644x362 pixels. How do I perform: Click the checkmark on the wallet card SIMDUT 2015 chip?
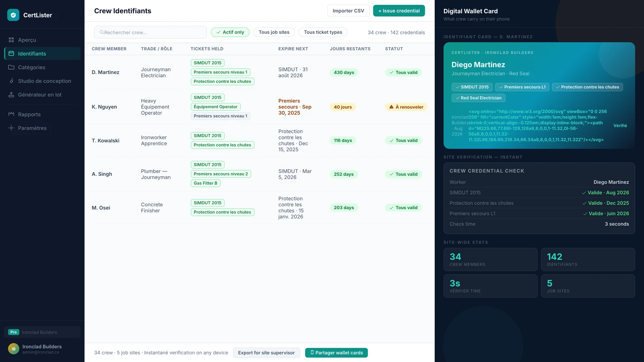[x=458, y=87]
